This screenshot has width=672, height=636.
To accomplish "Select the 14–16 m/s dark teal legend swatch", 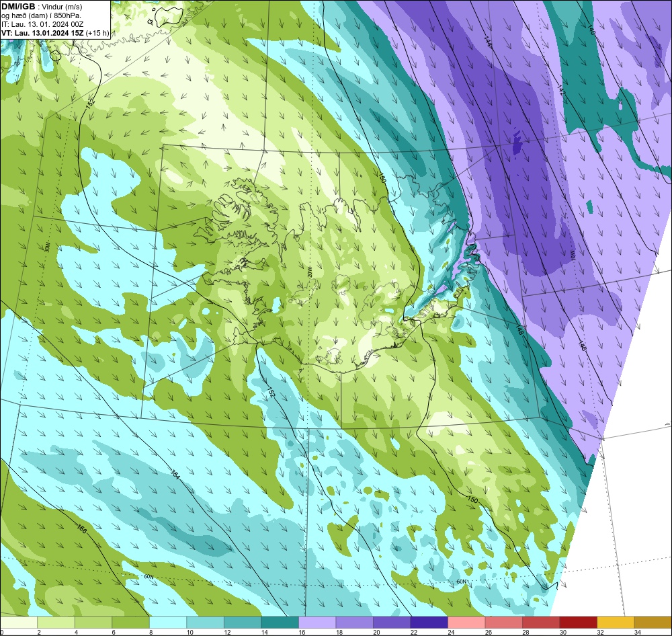I will pos(280,622).
